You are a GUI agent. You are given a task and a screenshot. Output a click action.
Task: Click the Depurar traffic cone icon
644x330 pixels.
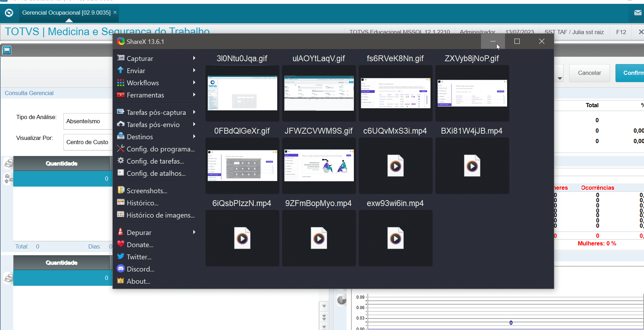(121, 232)
